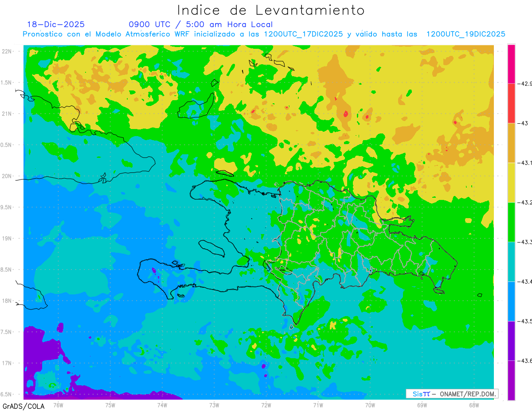Click the legend value "-43.1"
Image resolution: width=532 pixels, height=411 pixels.
(525, 163)
